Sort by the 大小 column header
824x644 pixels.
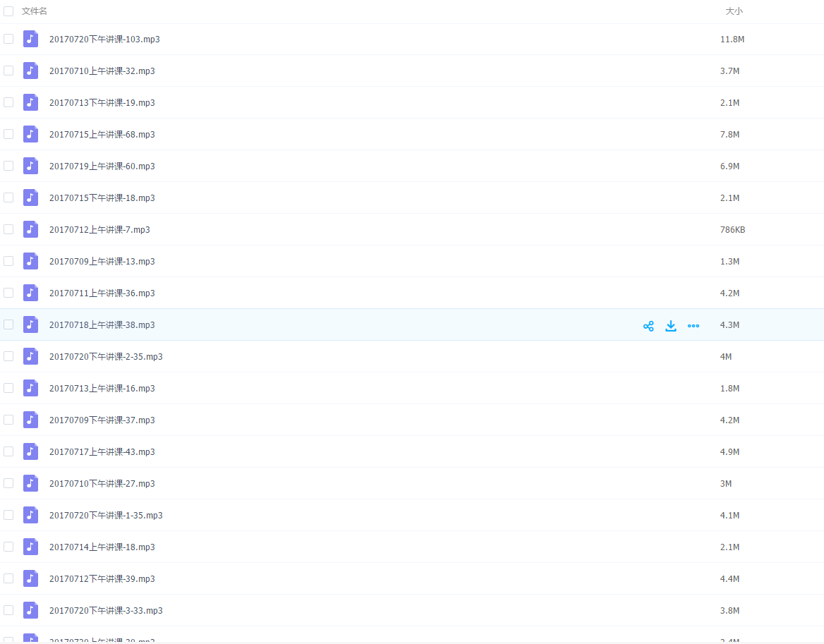(x=734, y=11)
